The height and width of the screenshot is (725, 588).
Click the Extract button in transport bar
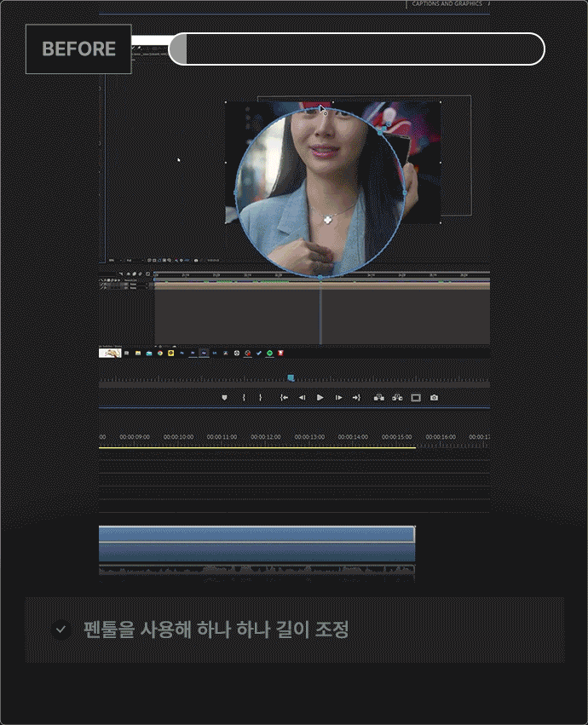point(397,398)
